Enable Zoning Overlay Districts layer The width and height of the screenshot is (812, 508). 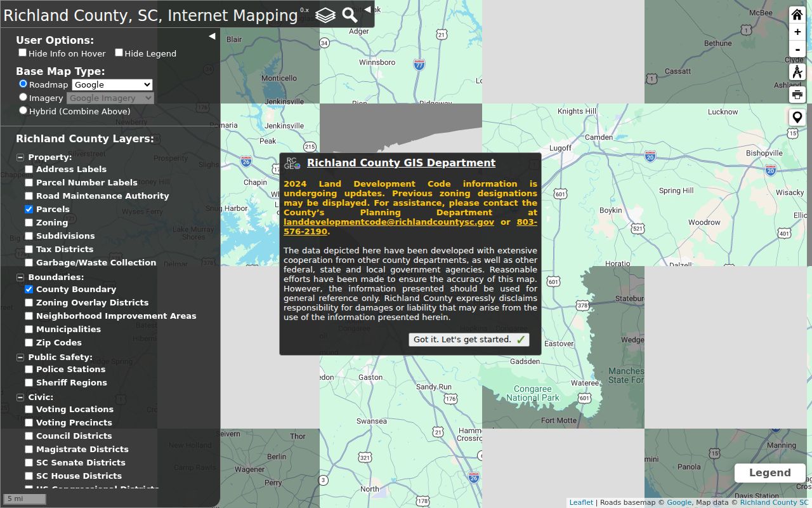tap(29, 303)
